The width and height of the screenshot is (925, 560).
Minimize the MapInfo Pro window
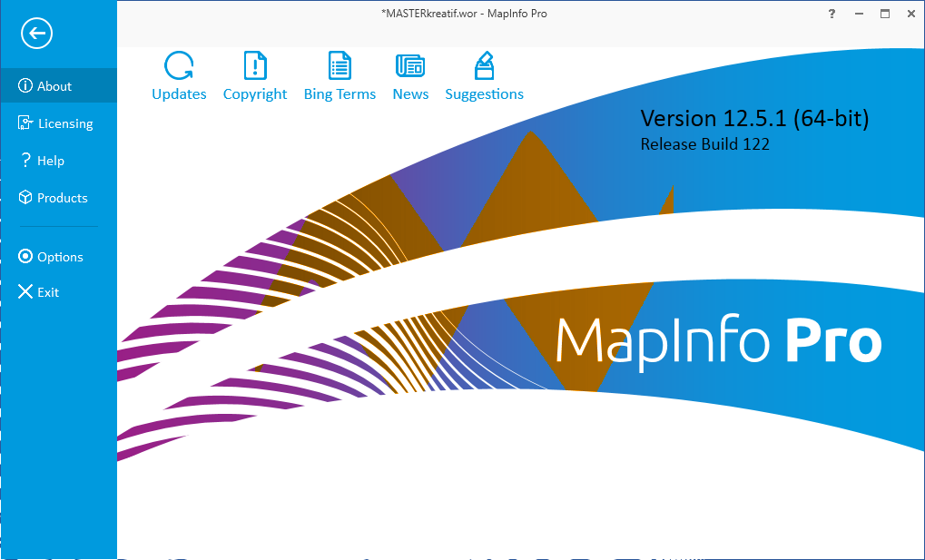[x=859, y=14]
